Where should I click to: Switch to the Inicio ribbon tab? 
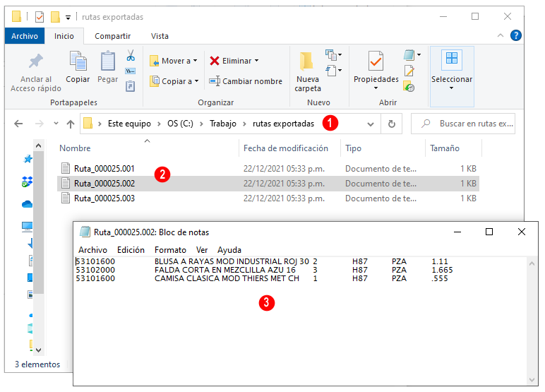tap(64, 36)
